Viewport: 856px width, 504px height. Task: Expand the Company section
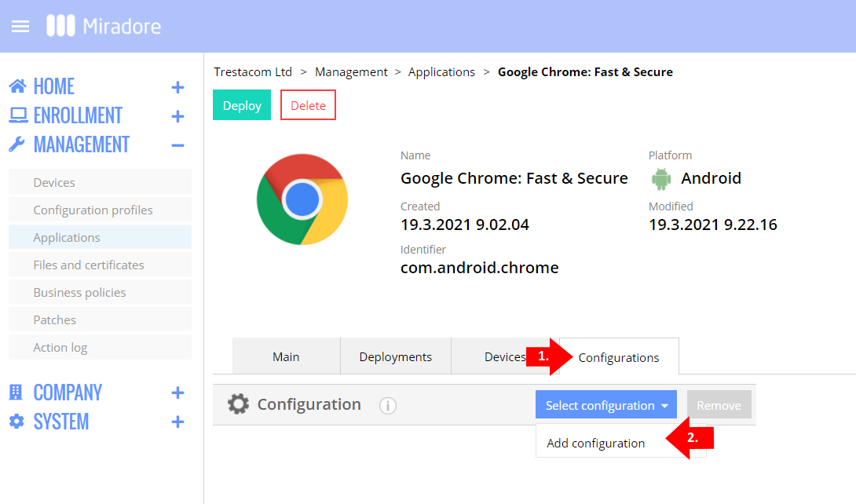pos(177,393)
